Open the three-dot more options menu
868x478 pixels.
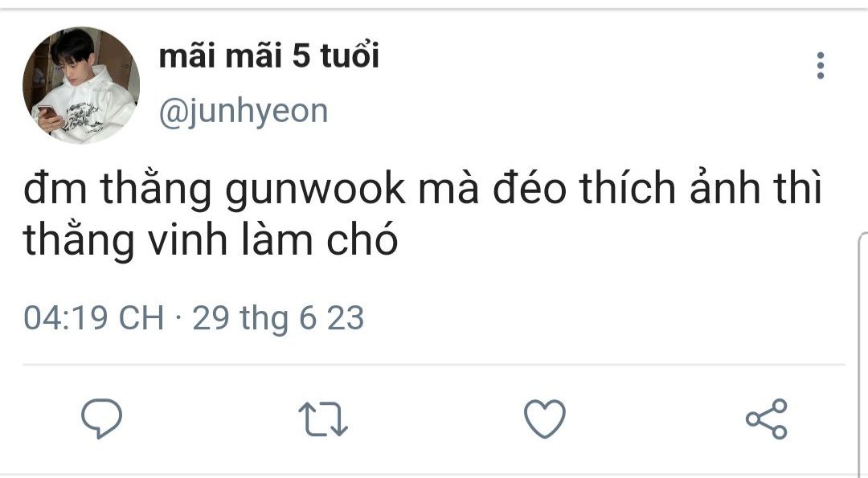(821, 65)
